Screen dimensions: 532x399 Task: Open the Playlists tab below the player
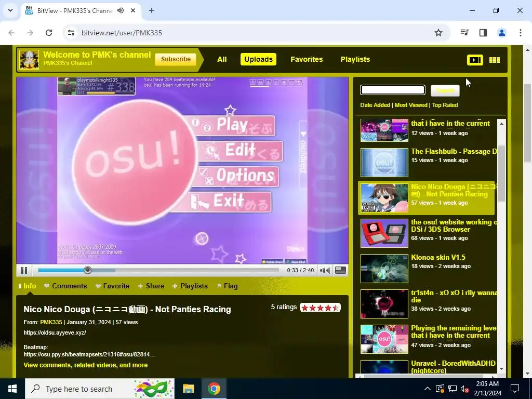(x=190, y=286)
